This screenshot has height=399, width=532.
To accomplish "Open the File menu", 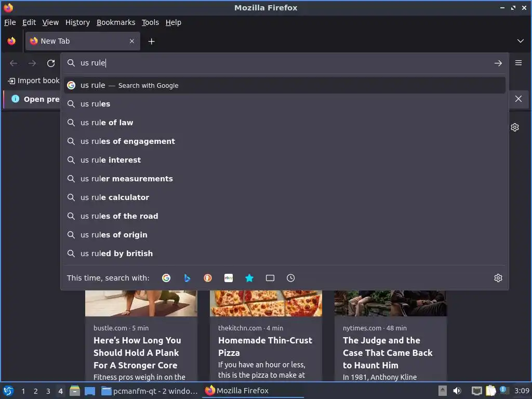I will (10, 22).
